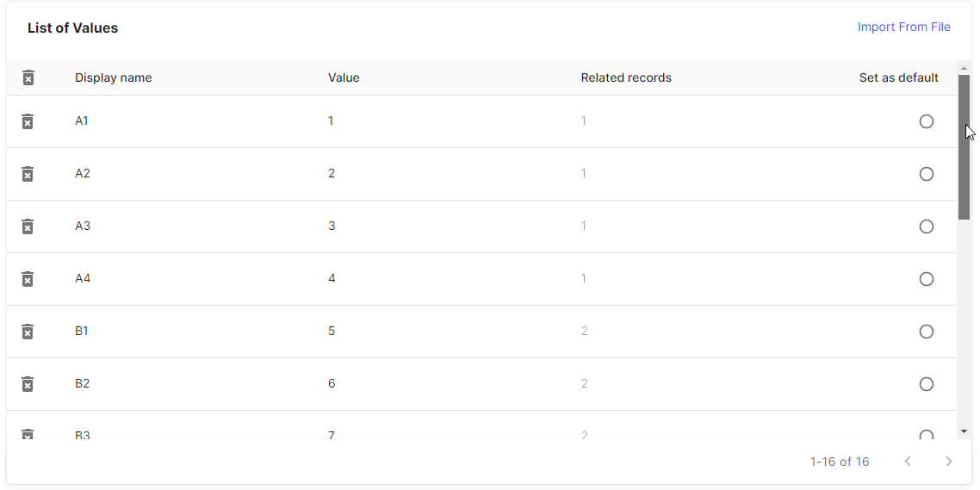Click scrollbar down arrow
The image size is (980, 490).
click(964, 431)
